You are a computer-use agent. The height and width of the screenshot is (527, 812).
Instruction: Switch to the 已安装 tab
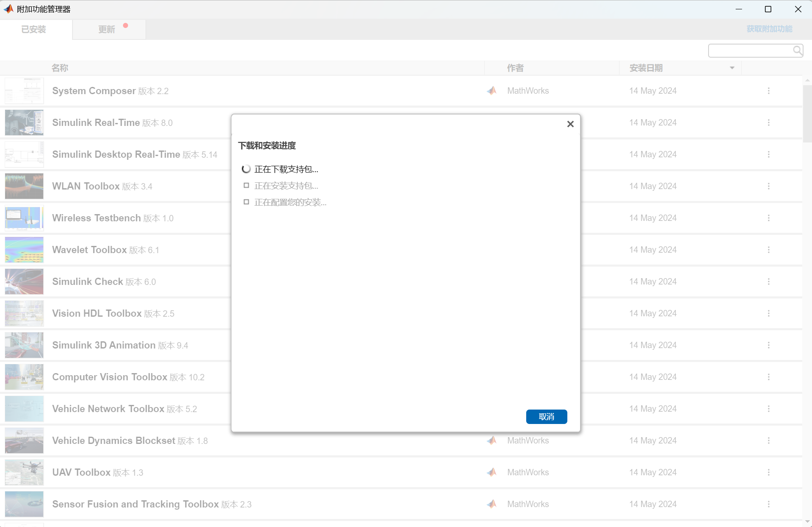tap(34, 29)
